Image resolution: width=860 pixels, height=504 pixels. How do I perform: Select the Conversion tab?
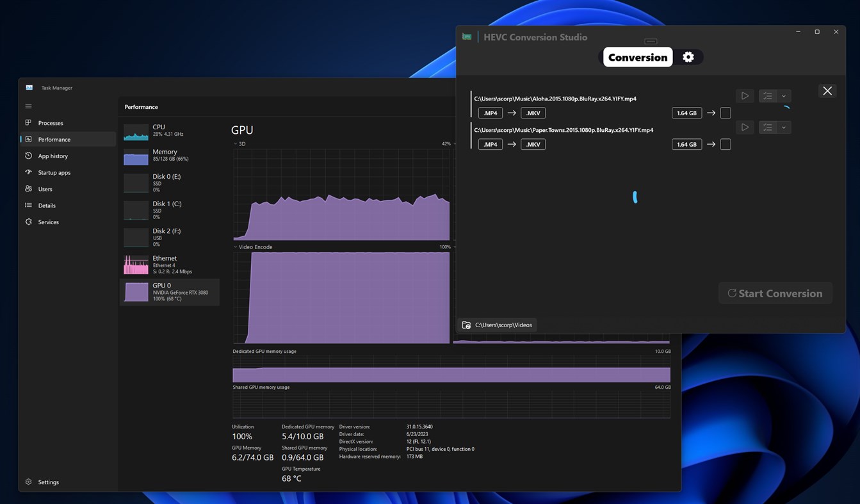(638, 57)
